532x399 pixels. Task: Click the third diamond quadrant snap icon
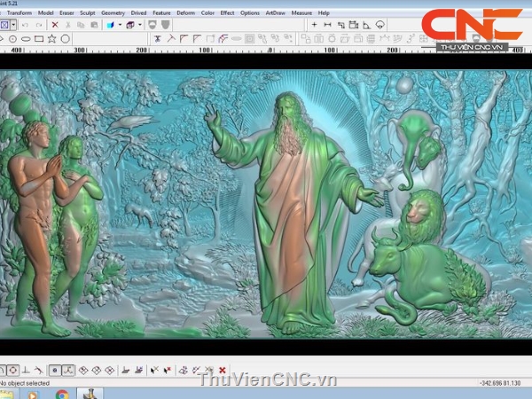point(109,370)
